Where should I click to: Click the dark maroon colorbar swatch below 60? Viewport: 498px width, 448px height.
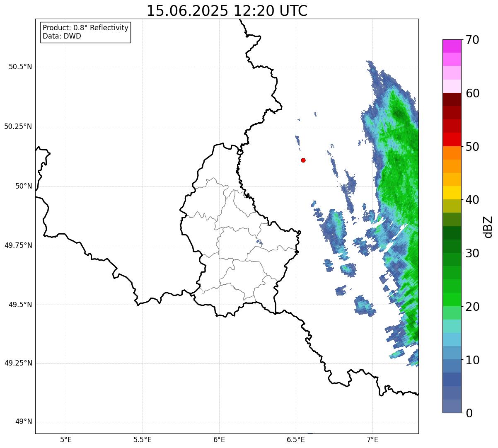(x=452, y=99)
